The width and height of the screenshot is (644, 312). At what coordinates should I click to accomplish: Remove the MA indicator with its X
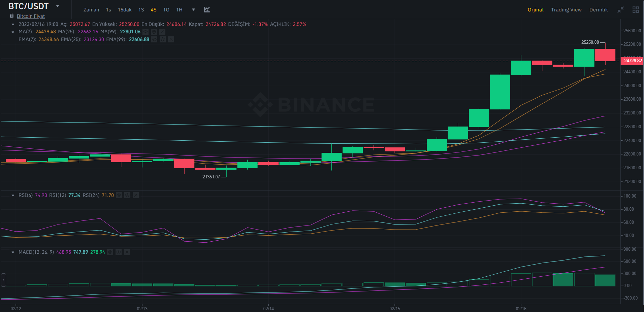(x=162, y=32)
